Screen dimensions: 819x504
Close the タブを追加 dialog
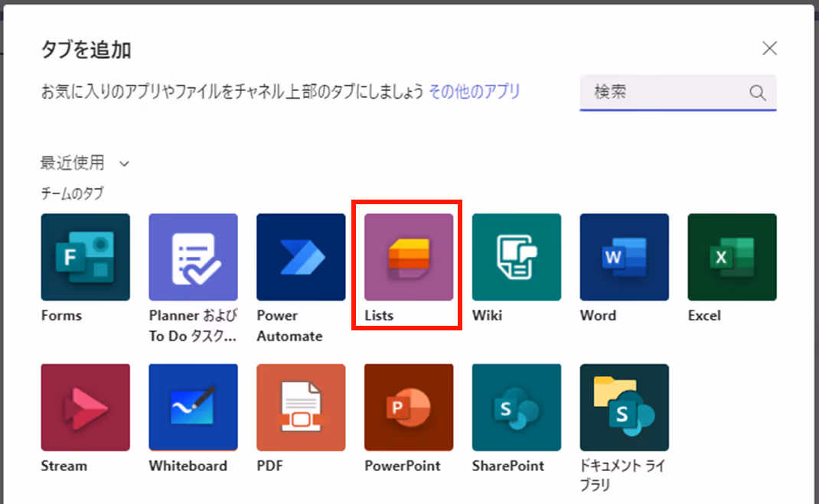coord(769,48)
